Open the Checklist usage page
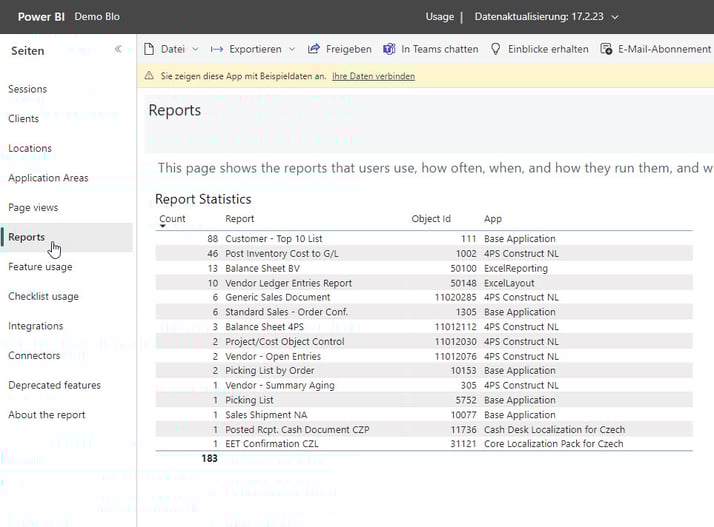The image size is (714, 527). tap(43, 296)
